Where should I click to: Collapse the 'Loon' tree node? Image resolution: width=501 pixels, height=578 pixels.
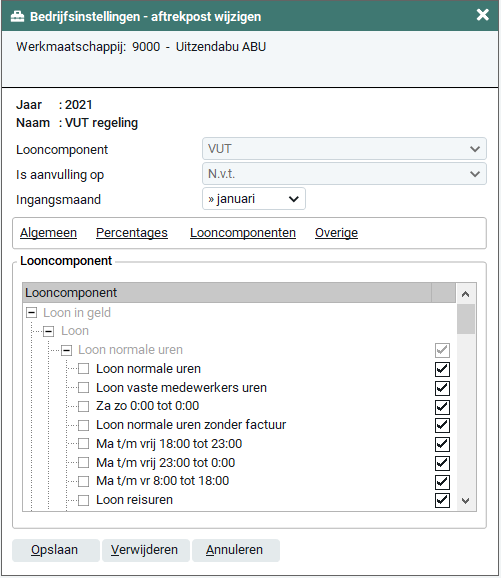(49, 331)
